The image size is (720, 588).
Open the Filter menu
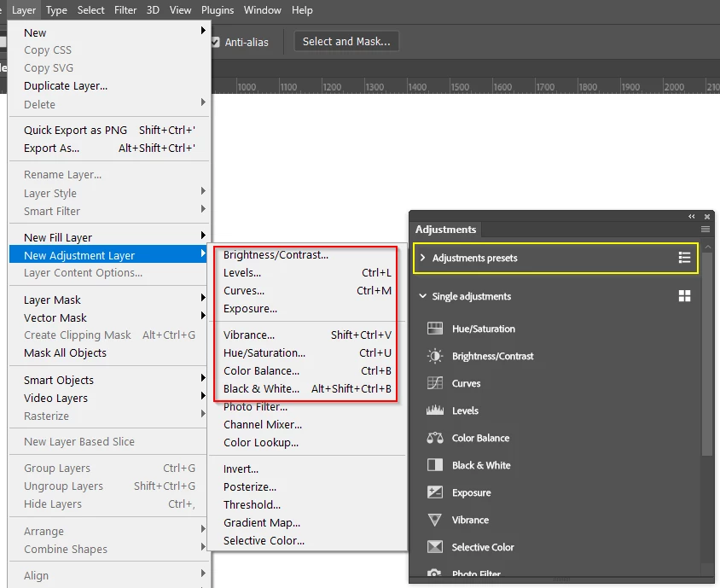click(x=125, y=10)
